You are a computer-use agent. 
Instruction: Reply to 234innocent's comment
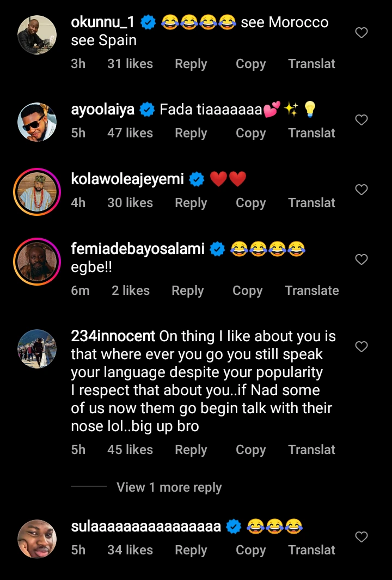coord(191,450)
